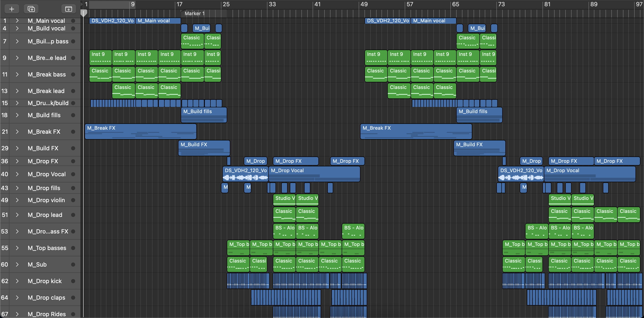Select the first Studio V violin region
Image resolution: width=644 pixels, height=318 pixels.
(x=284, y=199)
